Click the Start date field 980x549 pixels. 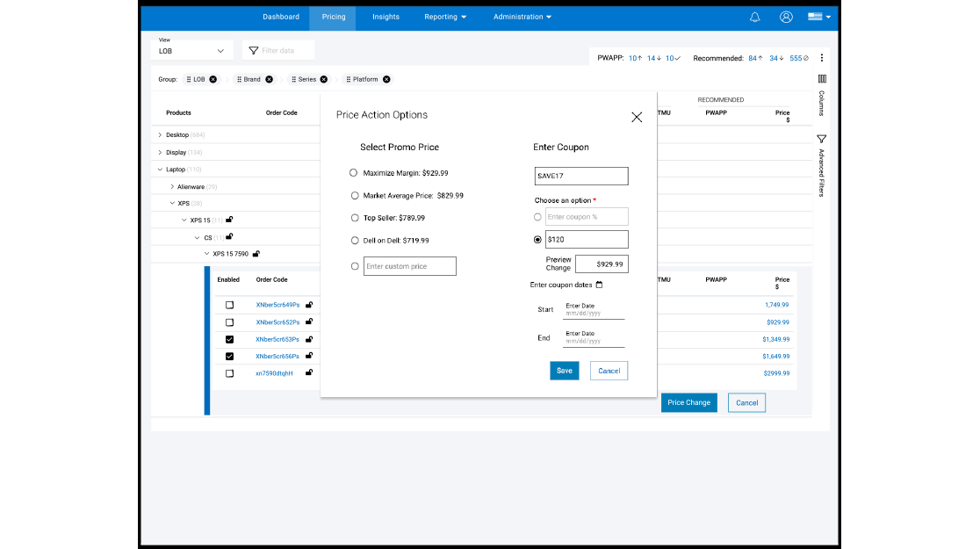click(x=593, y=310)
